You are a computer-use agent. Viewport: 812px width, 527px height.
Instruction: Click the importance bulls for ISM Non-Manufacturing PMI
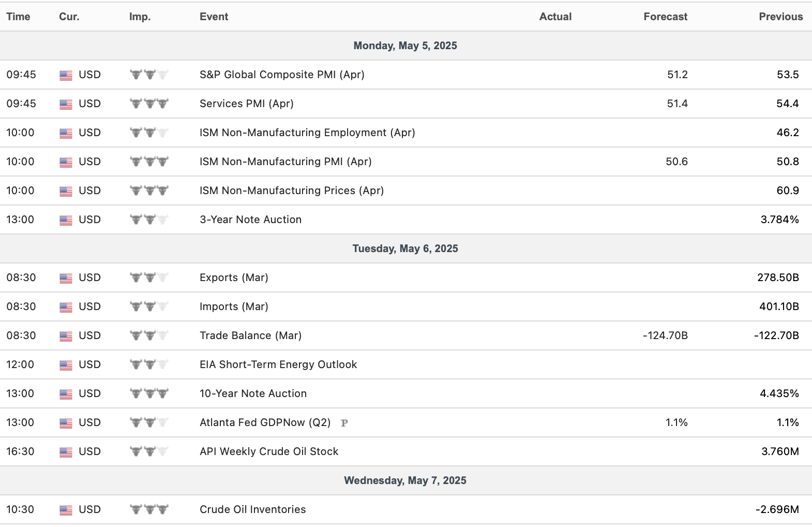pos(149,162)
